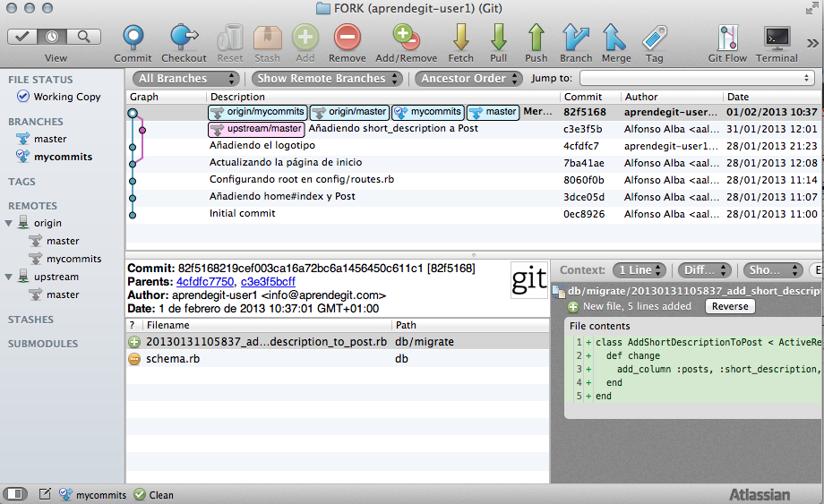824x504 pixels.
Task: Select Working Copy in the sidebar
Action: point(66,97)
